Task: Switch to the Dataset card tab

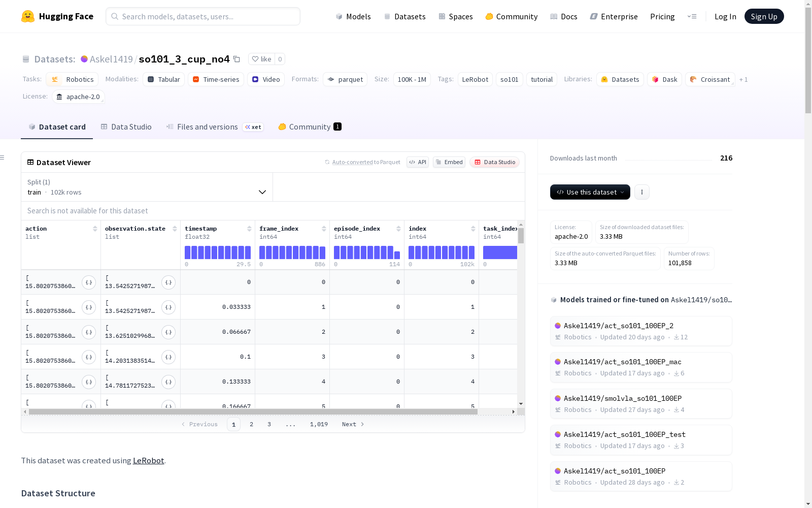Action: point(57,127)
